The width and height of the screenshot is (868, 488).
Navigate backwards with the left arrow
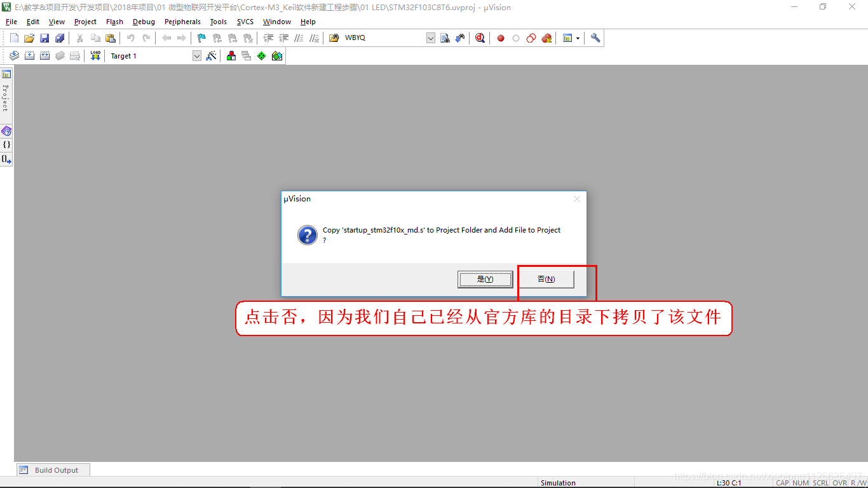point(166,38)
